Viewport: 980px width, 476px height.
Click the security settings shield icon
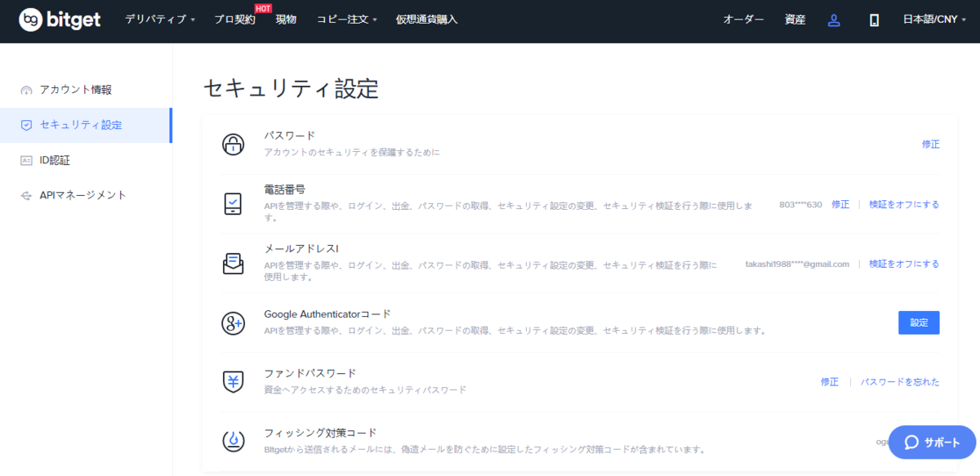tap(26, 125)
